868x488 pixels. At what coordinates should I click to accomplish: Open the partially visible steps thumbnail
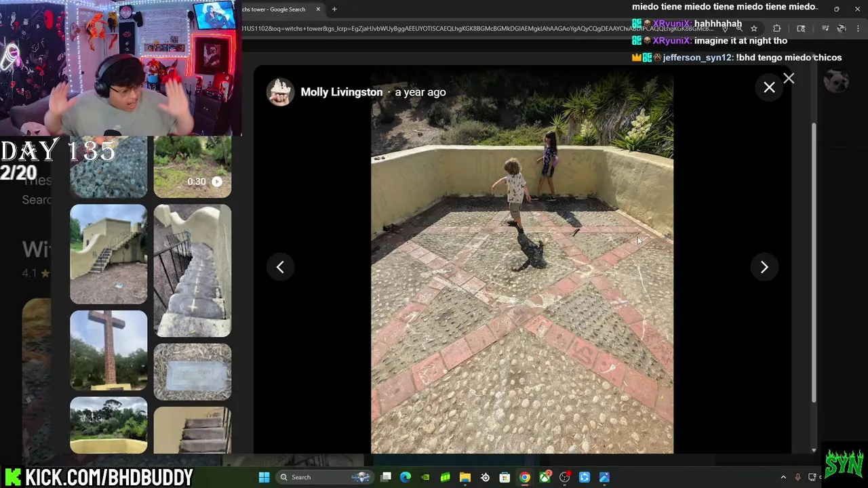[x=193, y=430]
